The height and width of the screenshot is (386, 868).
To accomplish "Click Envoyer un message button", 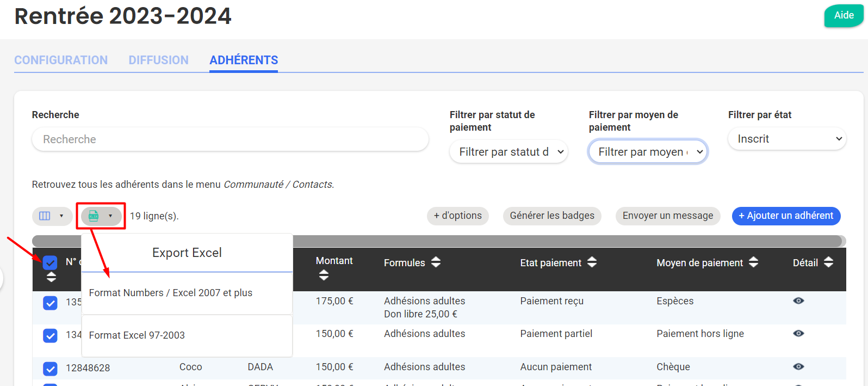I will pos(668,216).
